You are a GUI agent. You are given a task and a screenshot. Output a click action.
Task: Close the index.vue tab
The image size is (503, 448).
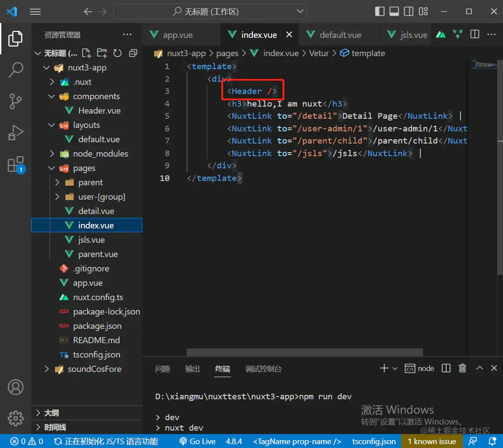tap(289, 34)
